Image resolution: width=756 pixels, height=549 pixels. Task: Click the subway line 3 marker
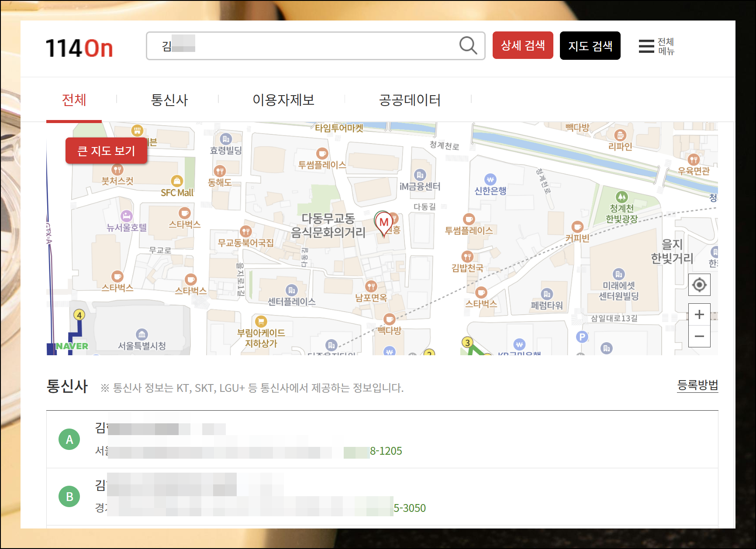tap(467, 342)
